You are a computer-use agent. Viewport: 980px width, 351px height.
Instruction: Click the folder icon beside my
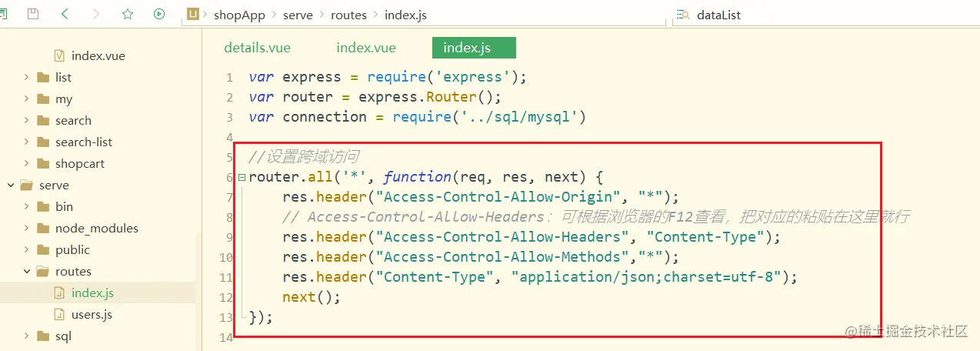42,99
